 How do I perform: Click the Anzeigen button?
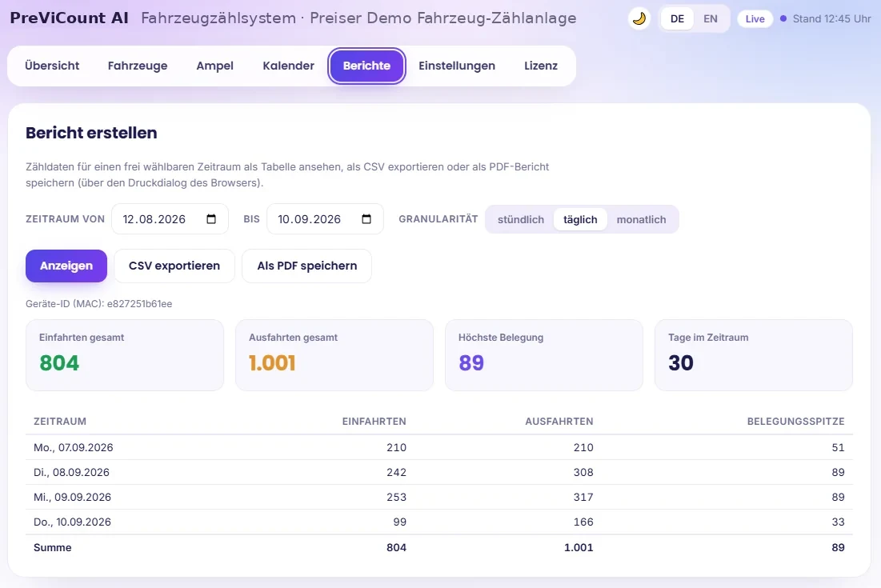click(x=66, y=266)
